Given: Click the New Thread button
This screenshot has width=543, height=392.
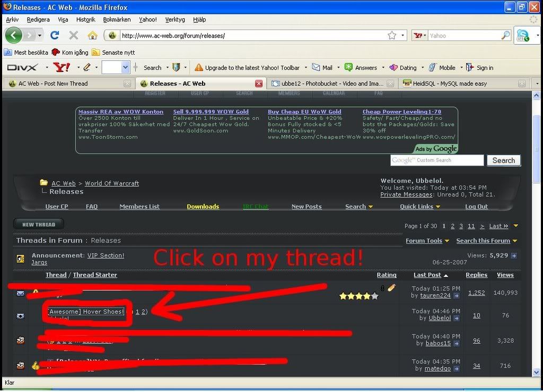Looking at the screenshot, I should [x=38, y=225].
